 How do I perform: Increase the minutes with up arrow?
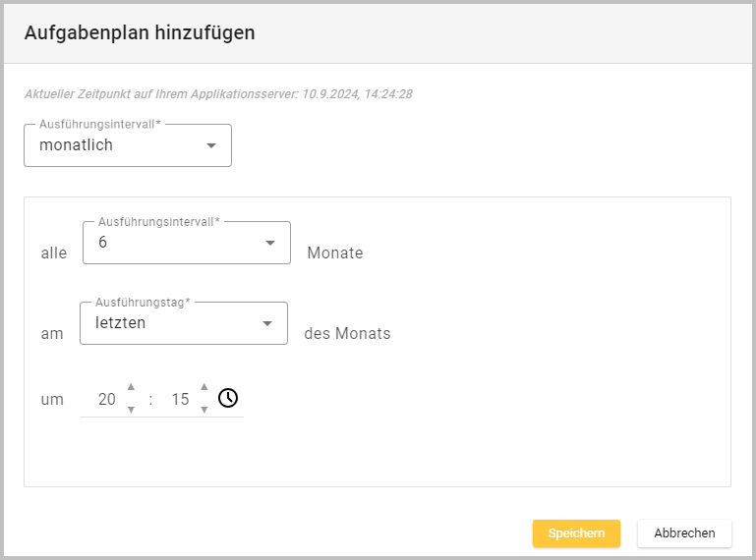pos(204,387)
